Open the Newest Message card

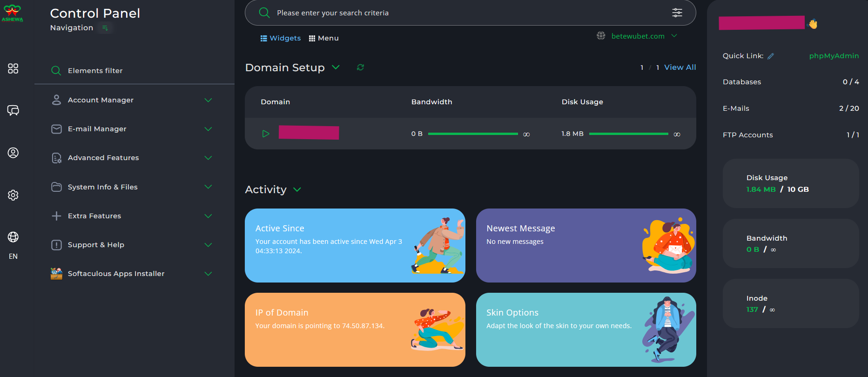click(x=586, y=245)
